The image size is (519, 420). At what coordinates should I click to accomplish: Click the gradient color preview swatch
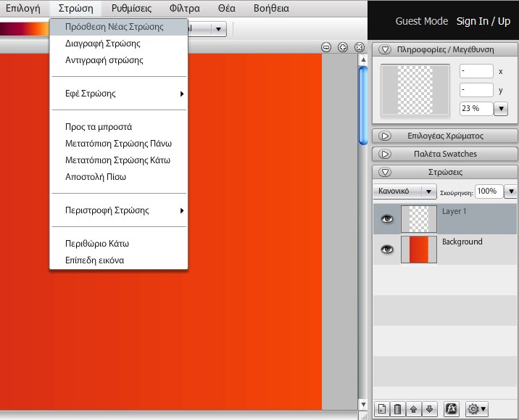pos(24,29)
